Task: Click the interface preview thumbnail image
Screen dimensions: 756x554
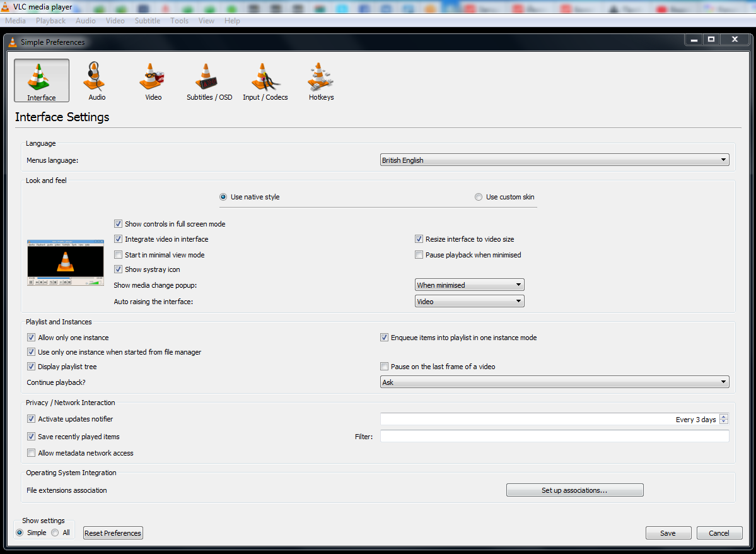Action: [66, 262]
